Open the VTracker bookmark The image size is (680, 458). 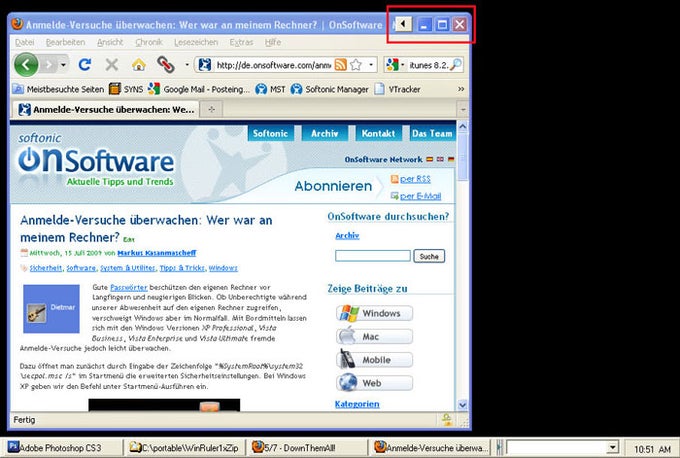(x=397, y=89)
